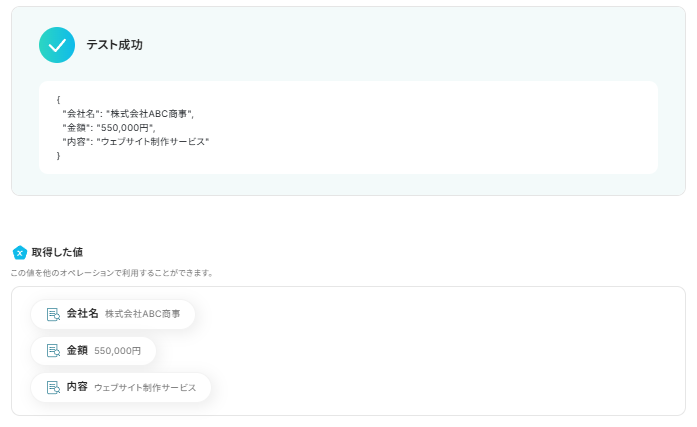The image size is (697, 427).
Task: Select the 金額 label in the value chip
Action: click(77, 351)
